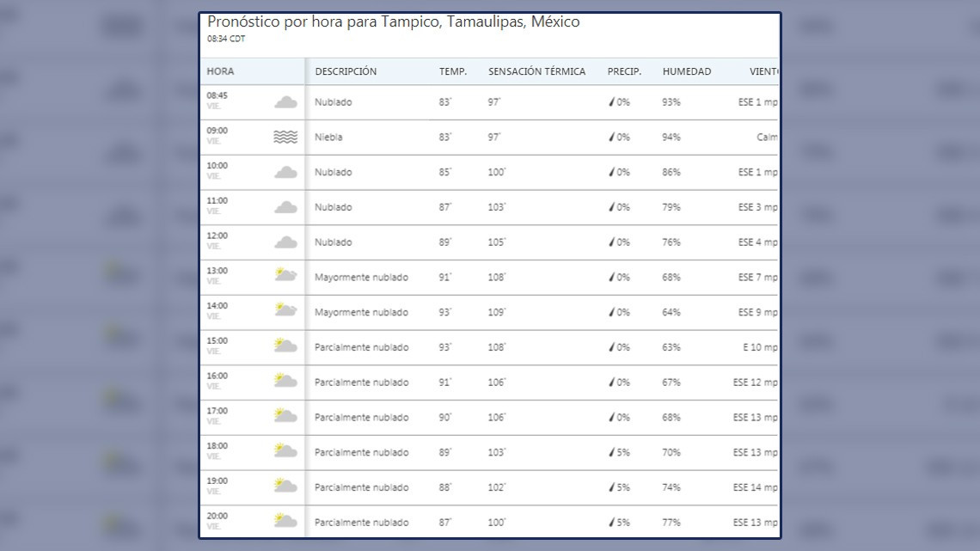Image resolution: width=980 pixels, height=551 pixels.
Task: Click the TEMP. column header
Action: coord(452,71)
